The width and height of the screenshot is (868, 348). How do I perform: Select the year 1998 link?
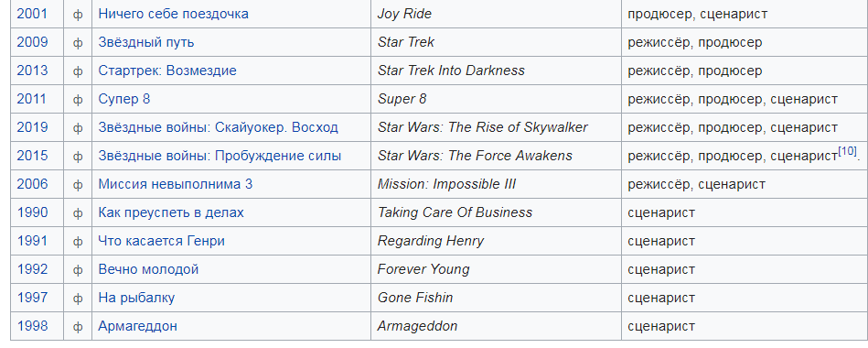pyautogui.click(x=33, y=326)
